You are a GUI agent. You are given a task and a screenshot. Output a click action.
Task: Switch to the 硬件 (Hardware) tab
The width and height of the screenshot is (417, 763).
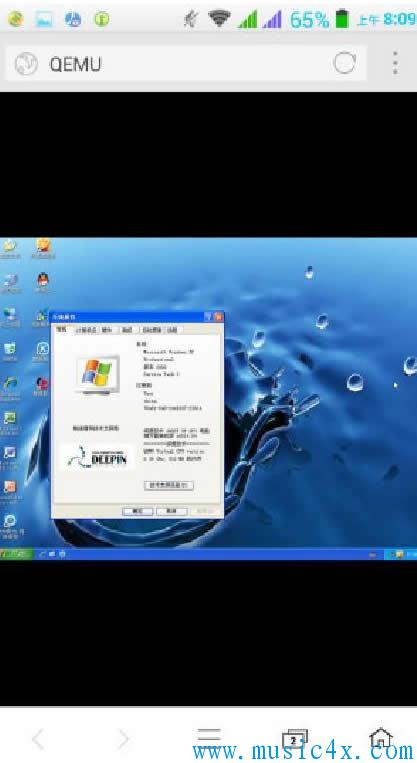[107, 330]
